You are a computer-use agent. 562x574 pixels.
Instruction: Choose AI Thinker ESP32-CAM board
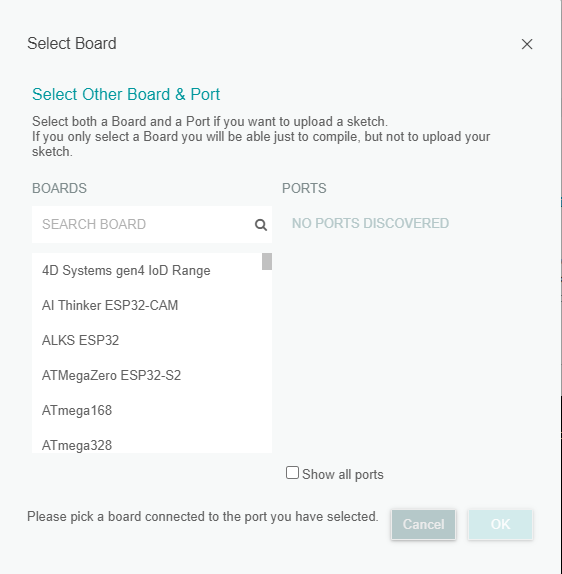[x=147, y=305]
